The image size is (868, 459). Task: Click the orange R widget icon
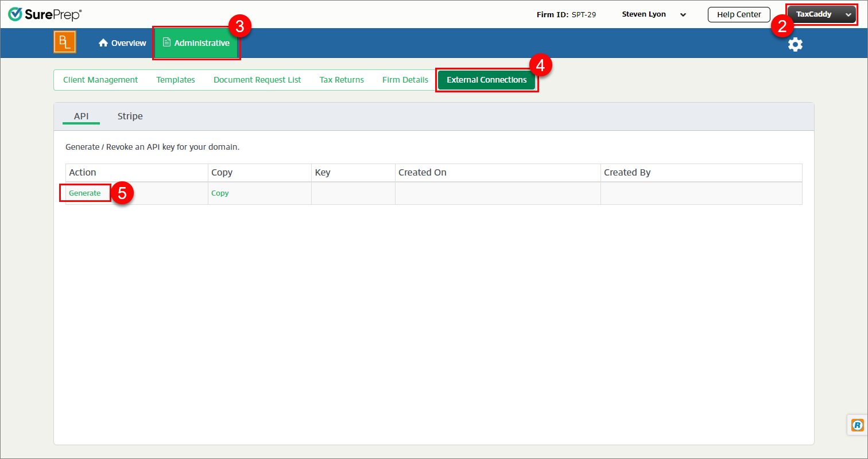(x=857, y=425)
